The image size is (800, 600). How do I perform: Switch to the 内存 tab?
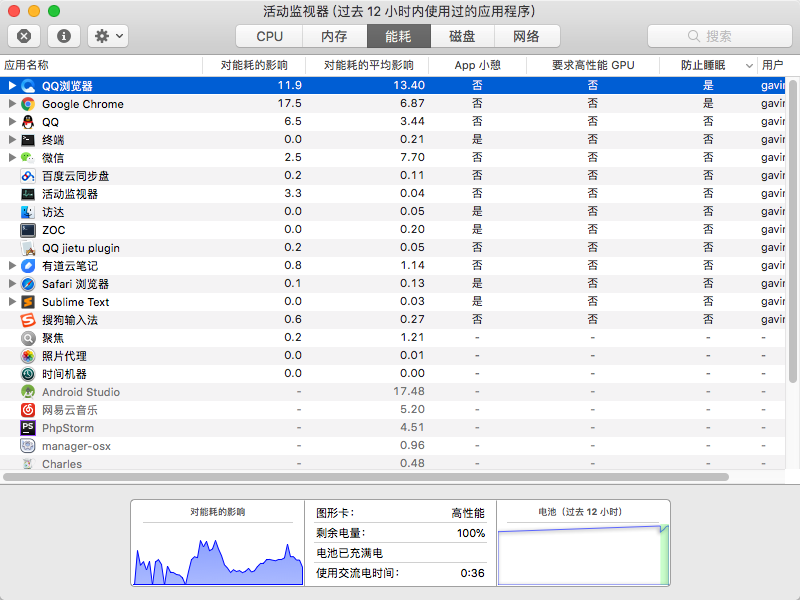click(335, 36)
